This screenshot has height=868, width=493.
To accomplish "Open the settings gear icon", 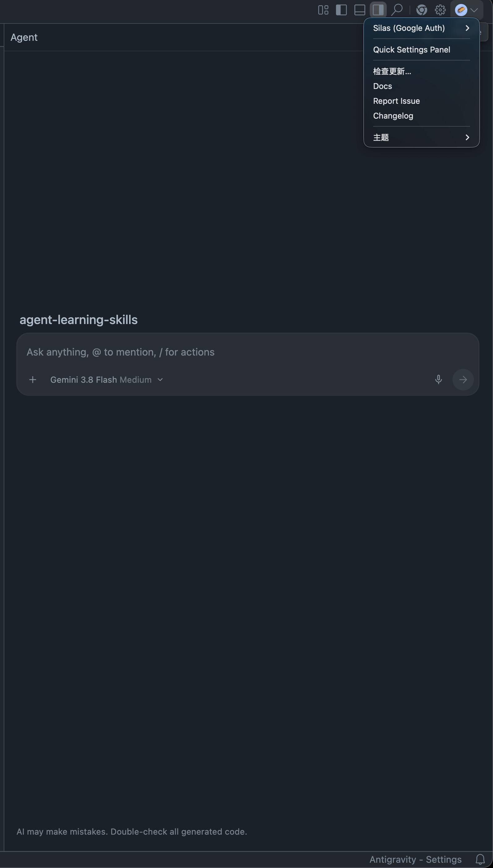I will (440, 10).
